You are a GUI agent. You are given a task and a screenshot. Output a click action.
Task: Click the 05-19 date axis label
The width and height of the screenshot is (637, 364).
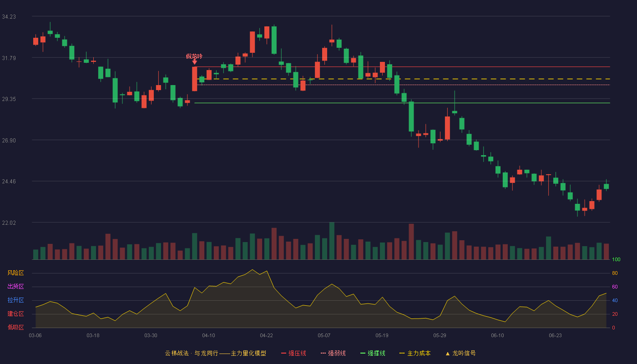[382, 335]
